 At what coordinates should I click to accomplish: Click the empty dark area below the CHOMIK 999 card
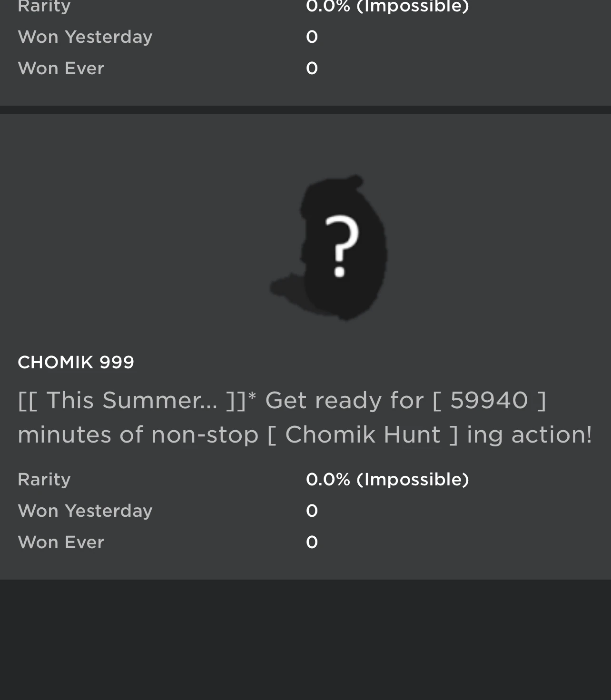[x=305, y=640]
